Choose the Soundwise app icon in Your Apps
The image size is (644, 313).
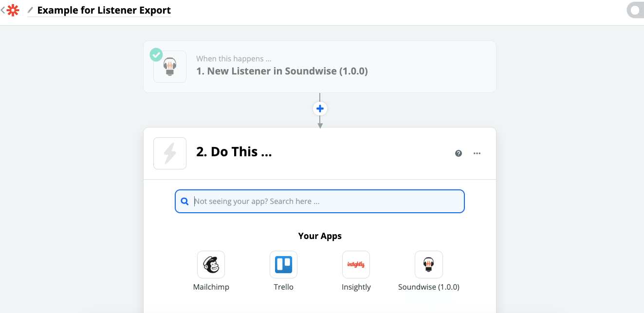(x=429, y=265)
